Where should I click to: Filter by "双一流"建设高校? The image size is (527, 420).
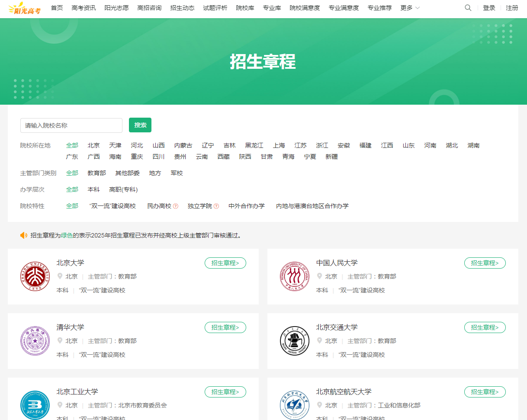pyautogui.click(x=112, y=206)
